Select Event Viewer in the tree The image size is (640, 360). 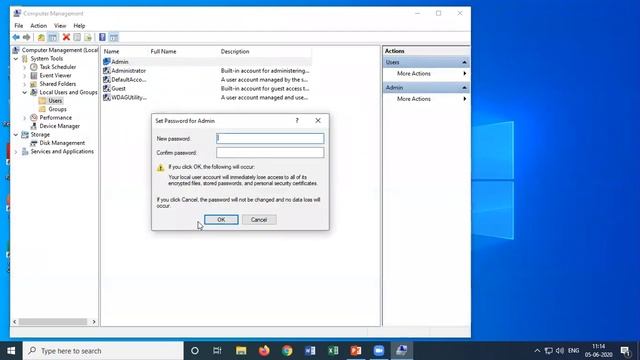(x=55, y=76)
